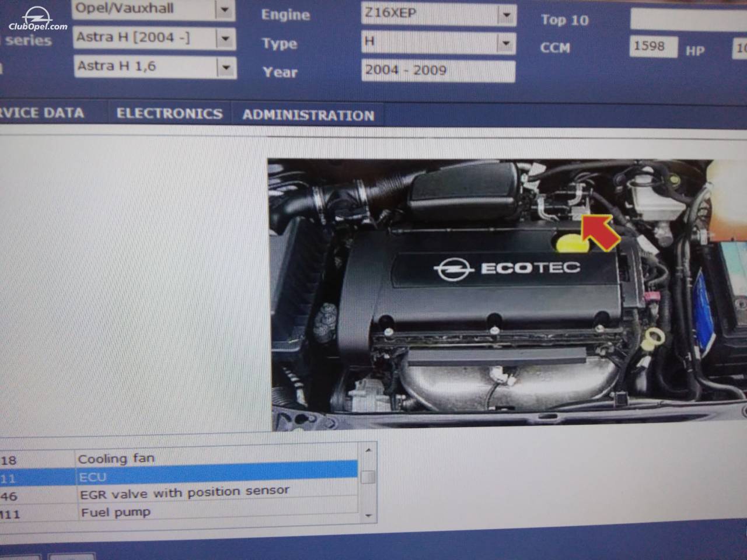
Task: Click the Top 10 input field
Action: (x=689, y=19)
